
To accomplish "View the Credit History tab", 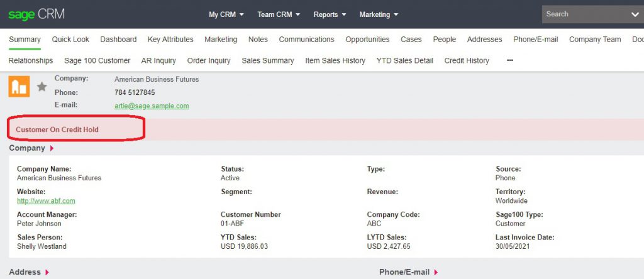I will click(x=467, y=60).
